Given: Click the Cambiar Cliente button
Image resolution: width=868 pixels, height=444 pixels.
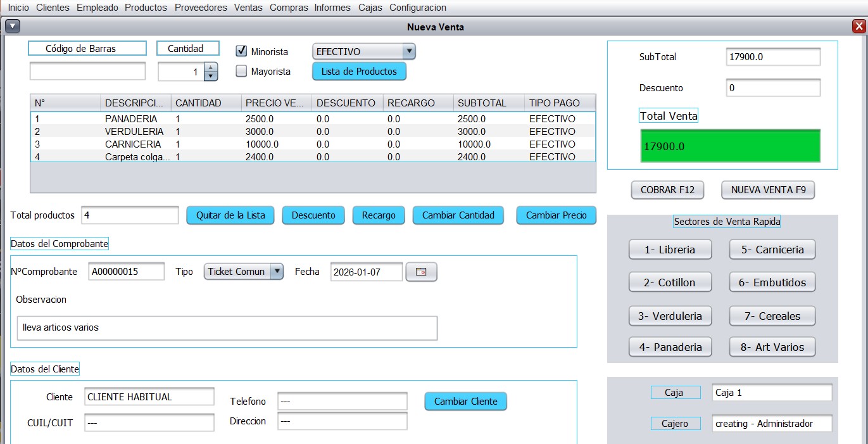Looking at the screenshot, I should [465, 402].
